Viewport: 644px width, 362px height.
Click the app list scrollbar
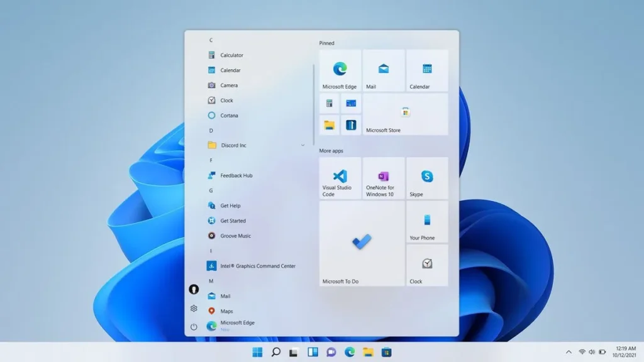click(x=313, y=104)
